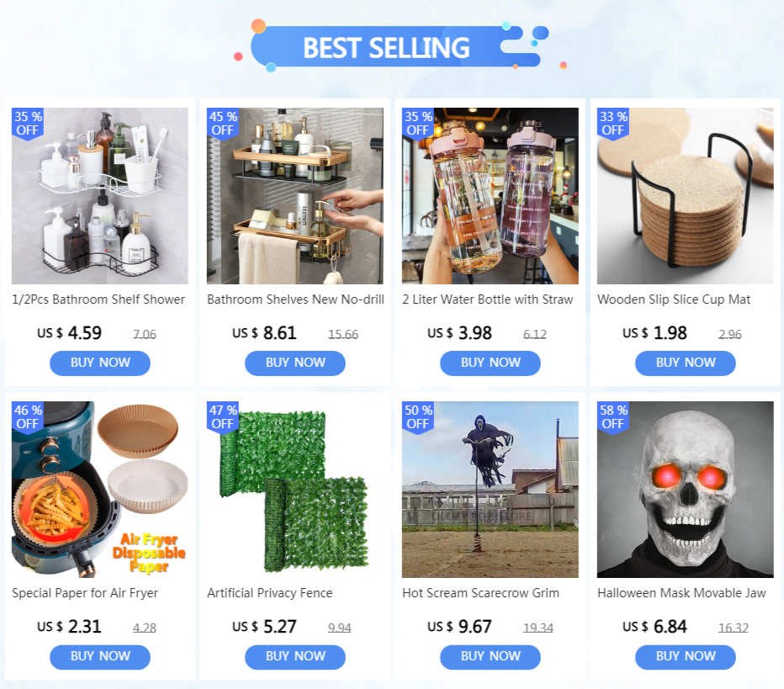The width and height of the screenshot is (784, 689).
Task: Click the 58% OFF badge on Halloween Mask
Action: pyautogui.click(x=613, y=417)
